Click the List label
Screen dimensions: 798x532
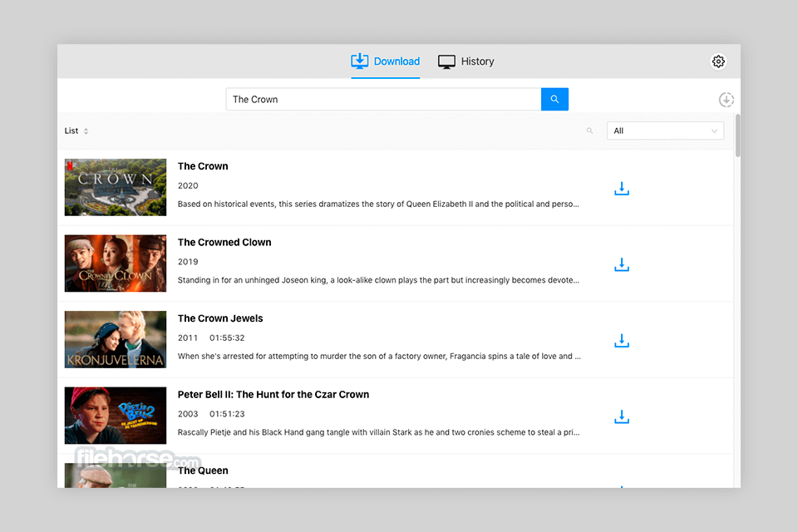point(71,131)
